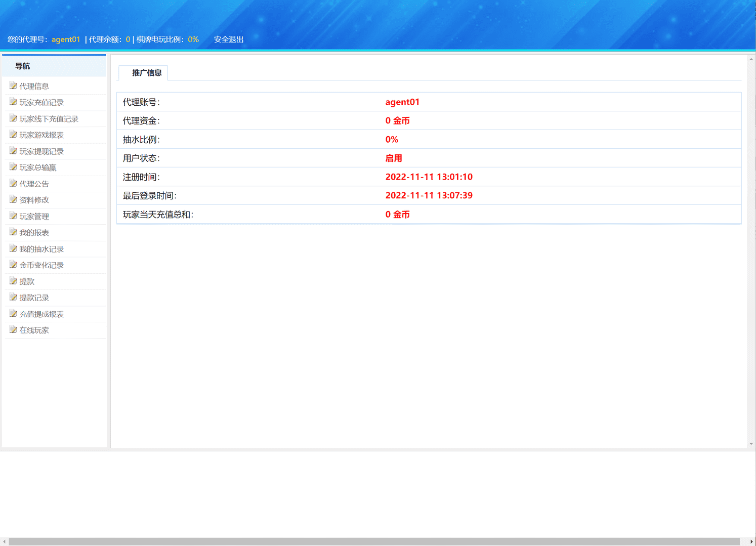Click the edit icon beside 金币变化记录
Viewport: 756px width, 546px height.
coord(13,265)
